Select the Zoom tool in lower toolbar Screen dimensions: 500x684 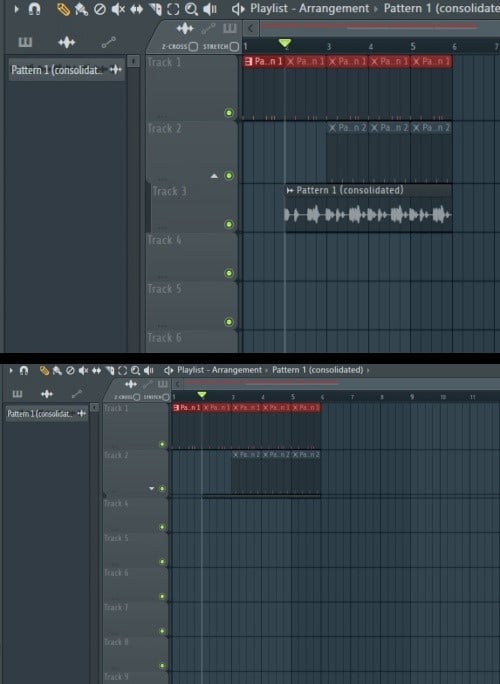[136, 370]
